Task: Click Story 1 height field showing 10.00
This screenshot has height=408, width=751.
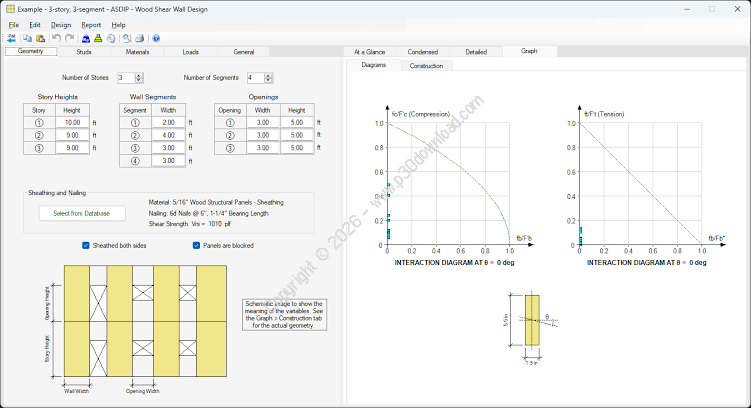Action: pyautogui.click(x=72, y=123)
